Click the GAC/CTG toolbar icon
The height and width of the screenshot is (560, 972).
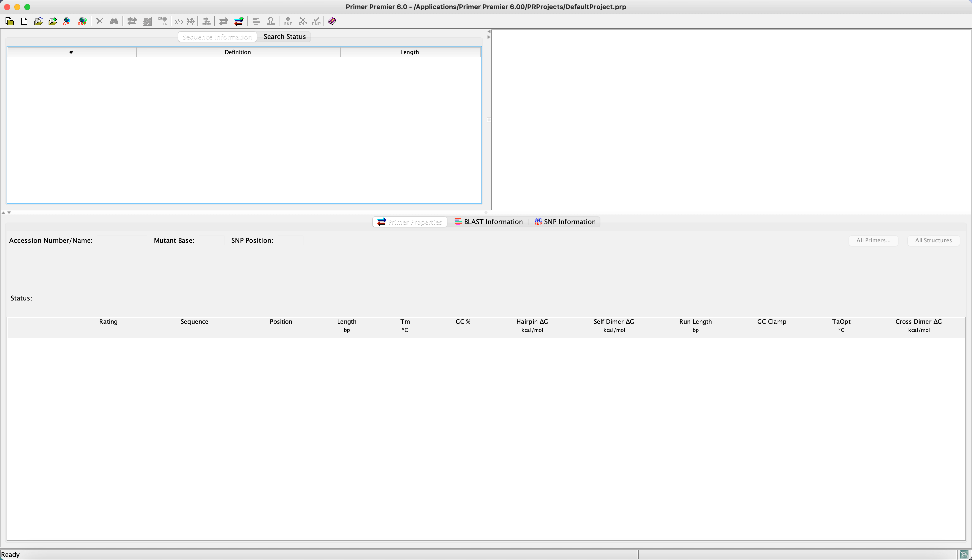tap(191, 21)
